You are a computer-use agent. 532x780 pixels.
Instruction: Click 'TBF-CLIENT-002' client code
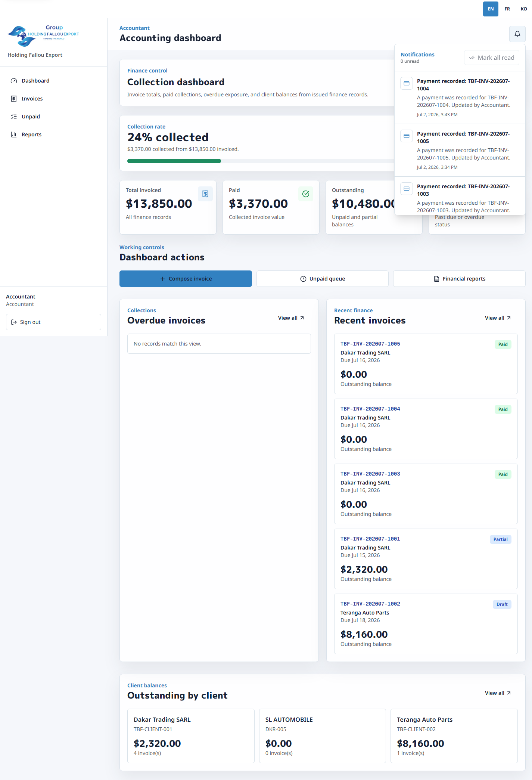416,729
